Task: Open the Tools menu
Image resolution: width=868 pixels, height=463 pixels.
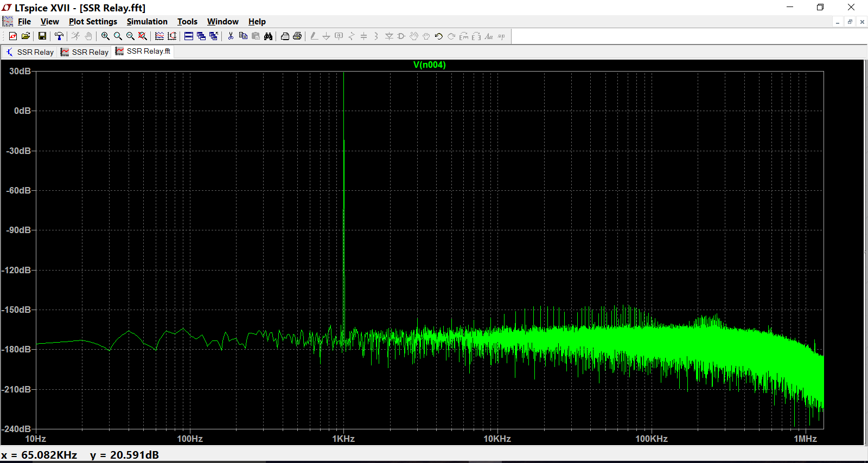Action: 187,22
